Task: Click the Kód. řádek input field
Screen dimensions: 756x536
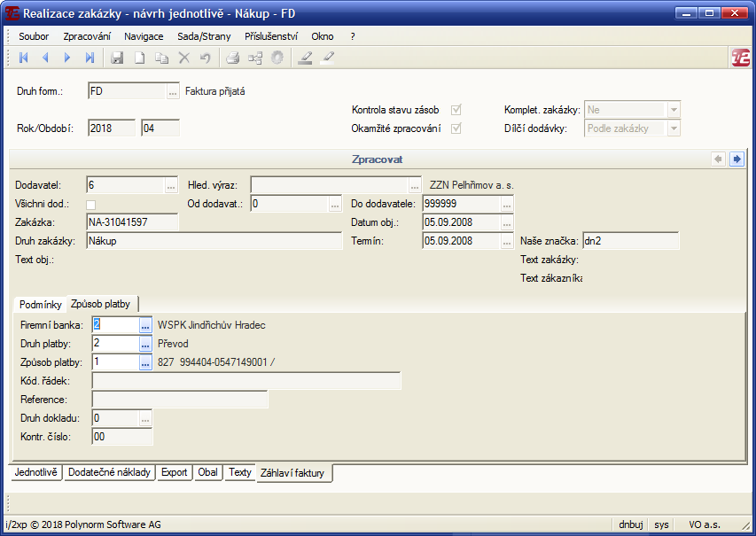Action: [246, 381]
